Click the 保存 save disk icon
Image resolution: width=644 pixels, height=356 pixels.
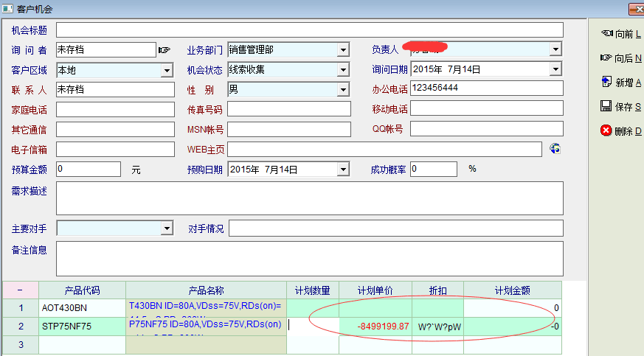pyautogui.click(x=606, y=106)
